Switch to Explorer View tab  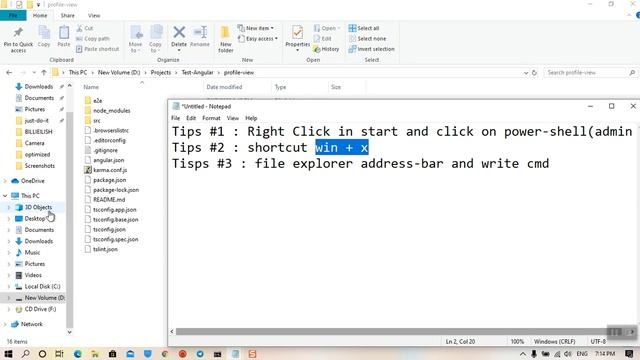point(94,16)
